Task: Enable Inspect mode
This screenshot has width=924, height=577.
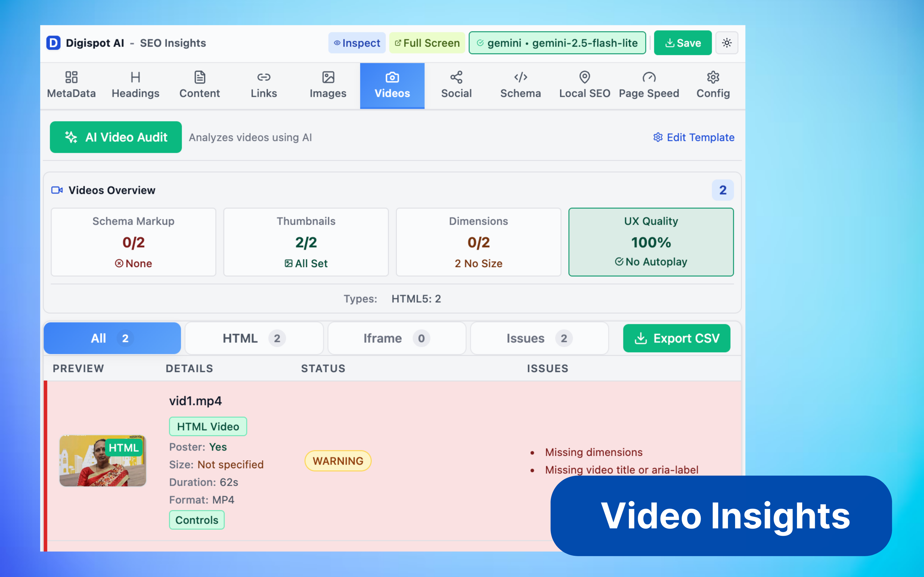Action: [357, 43]
